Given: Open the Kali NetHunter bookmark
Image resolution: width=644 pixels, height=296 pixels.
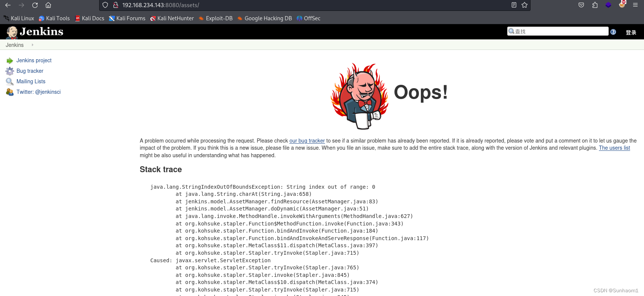Looking at the screenshot, I should pos(172,18).
